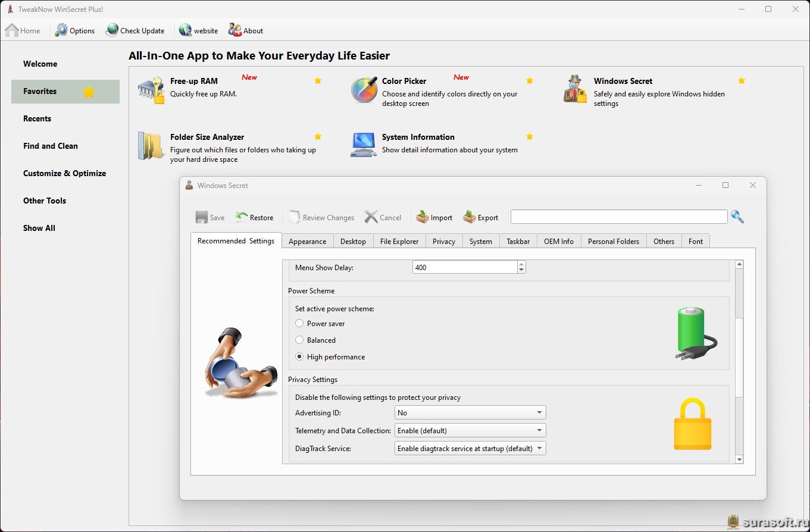810x532 pixels.
Task: Open System Information monitor icon
Action: 364,145
